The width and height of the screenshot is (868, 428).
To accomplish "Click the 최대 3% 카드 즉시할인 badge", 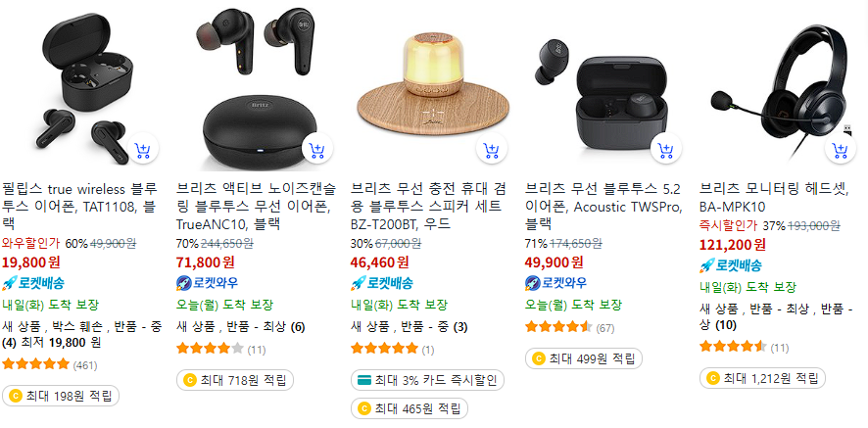I will pyautogui.click(x=427, y=380).
